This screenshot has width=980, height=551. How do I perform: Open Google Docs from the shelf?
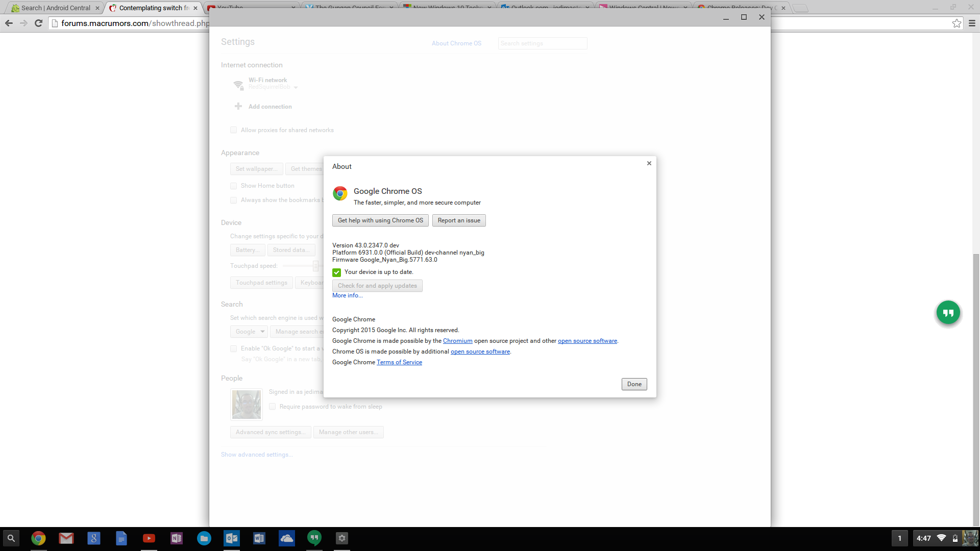[121, 538]
